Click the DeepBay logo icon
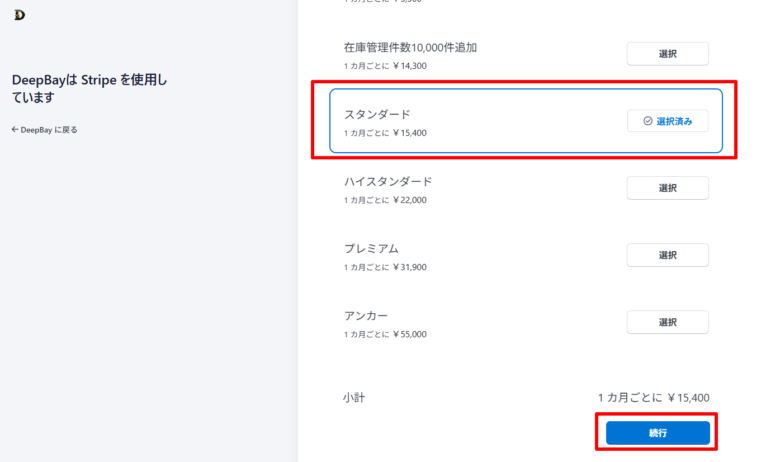 pyautogui.click(x=19, y=15)
